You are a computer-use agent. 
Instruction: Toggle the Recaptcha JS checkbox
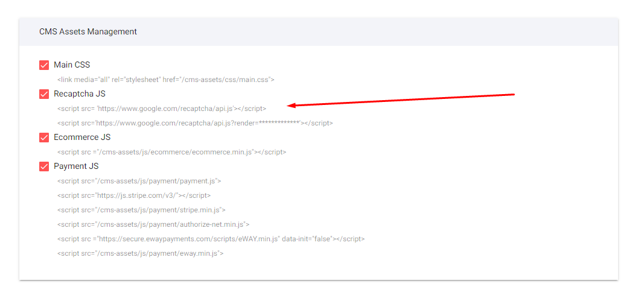44,94
